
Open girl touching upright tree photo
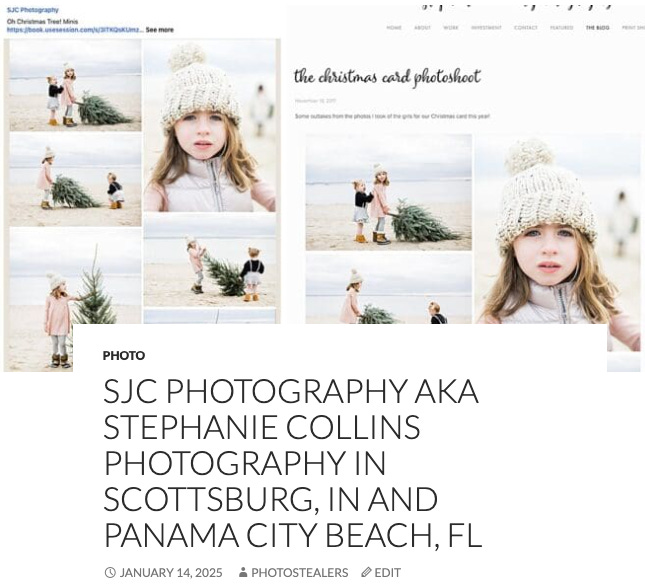pos(75,298)
